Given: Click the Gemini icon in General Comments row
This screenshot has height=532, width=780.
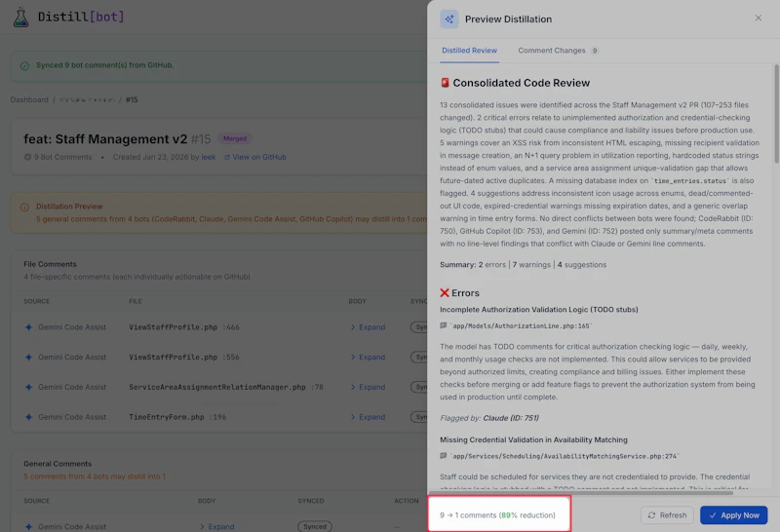Looking at the screenshot, I should pos(28,526).
